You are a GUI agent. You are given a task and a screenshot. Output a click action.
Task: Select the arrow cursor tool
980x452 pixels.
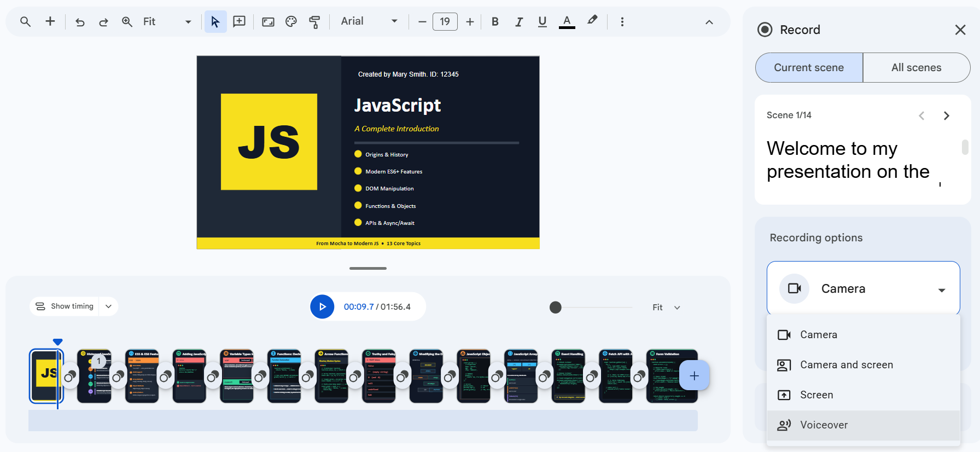pyautogui.click(x=215, y=21)
